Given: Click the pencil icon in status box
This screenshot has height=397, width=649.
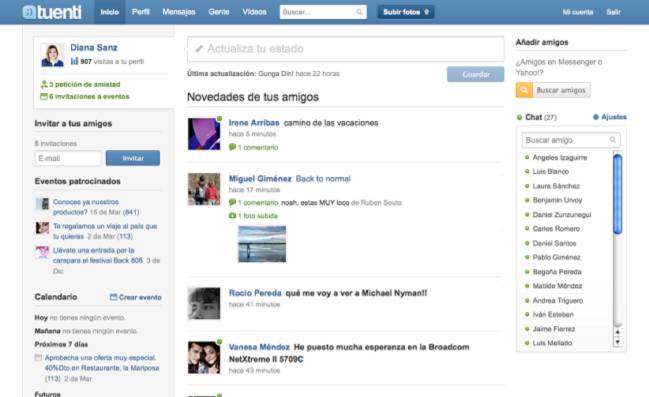Looking at the screenshot, I should [199, 49].
